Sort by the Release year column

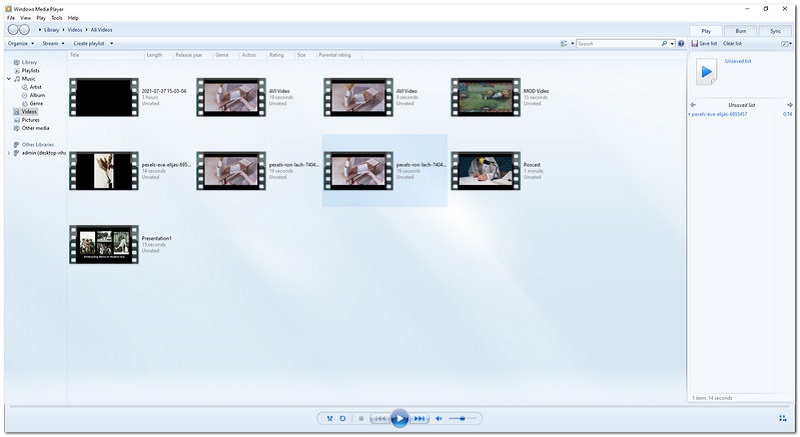pos(192,55)
